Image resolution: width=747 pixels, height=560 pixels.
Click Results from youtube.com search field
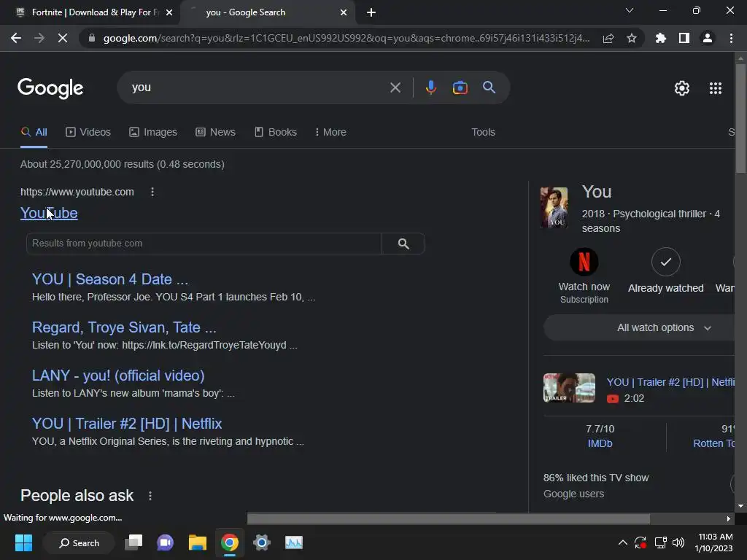[204, 244]
